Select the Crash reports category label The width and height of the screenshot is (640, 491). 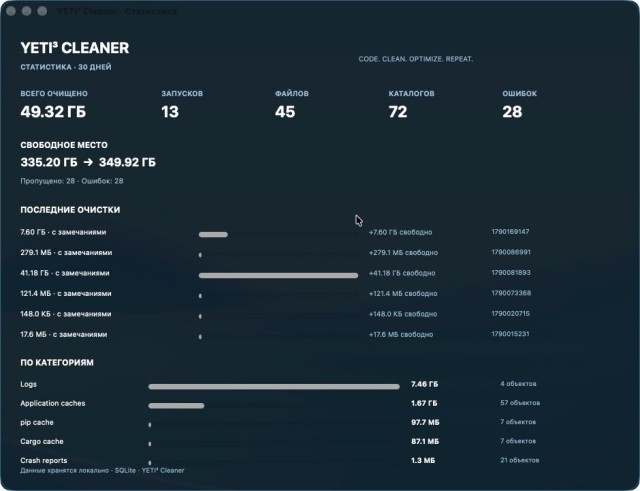click(44, 460)
